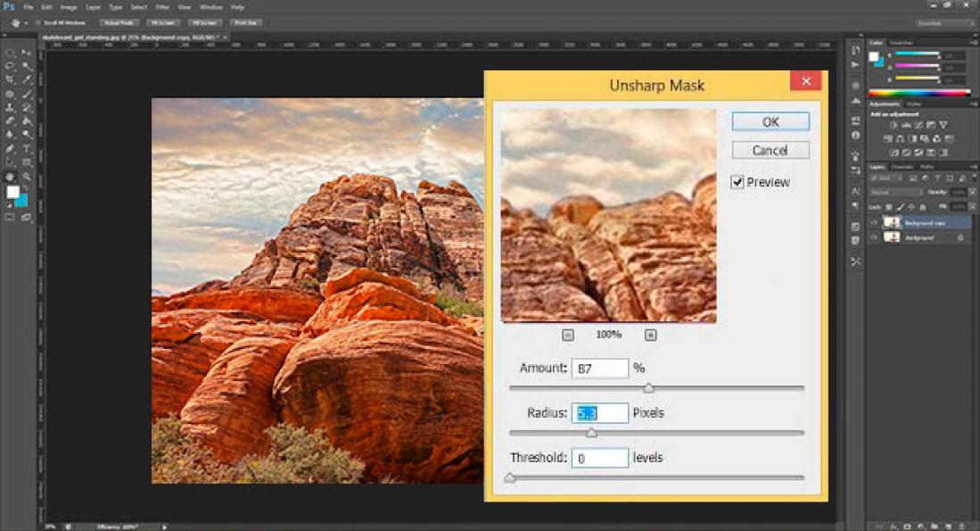This screenshot has width=980, height=531.
Task: Switch to the Channels tab
Action: click(902, 165)
